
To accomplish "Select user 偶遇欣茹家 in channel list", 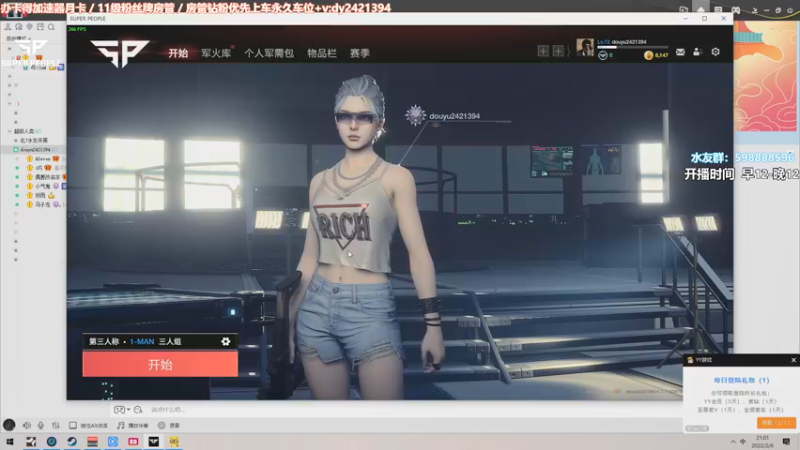I will (x=47, y=177).
